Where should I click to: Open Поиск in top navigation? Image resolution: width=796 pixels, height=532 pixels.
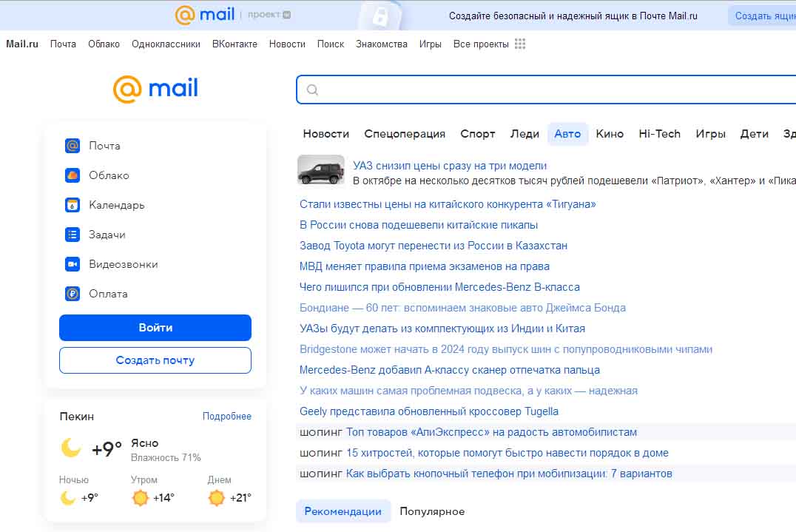click(x=331, y=44)
